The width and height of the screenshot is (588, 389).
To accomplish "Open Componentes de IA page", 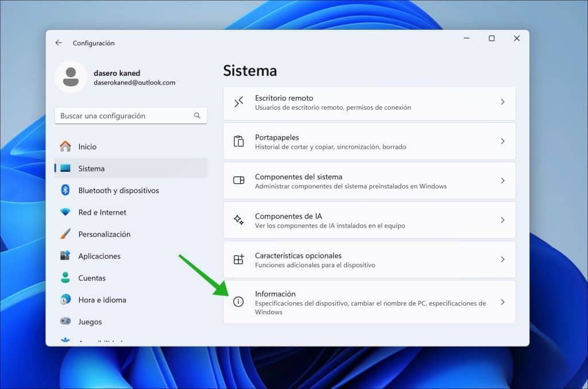I will coord(369,220).
